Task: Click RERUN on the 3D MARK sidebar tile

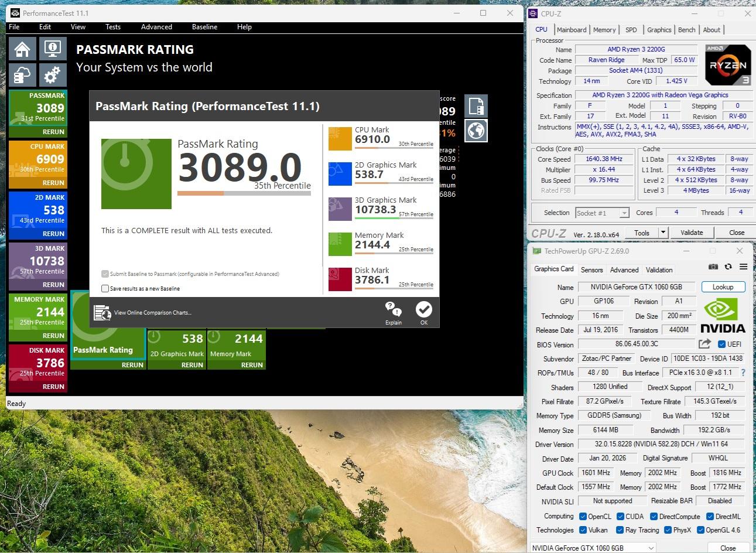Action: coord(53,285)
